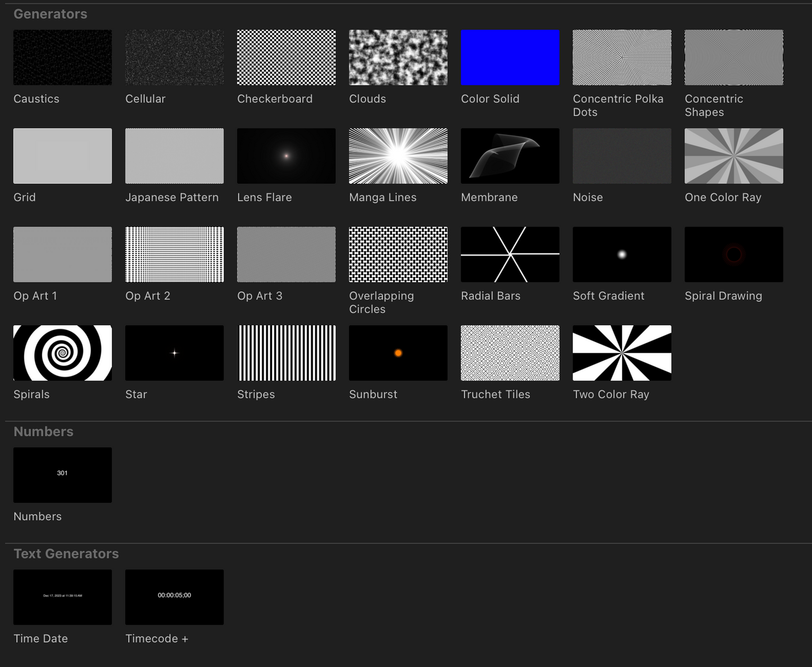Pick the Concentric Shapes generator
812x667 pixels.
coord(733,58)
